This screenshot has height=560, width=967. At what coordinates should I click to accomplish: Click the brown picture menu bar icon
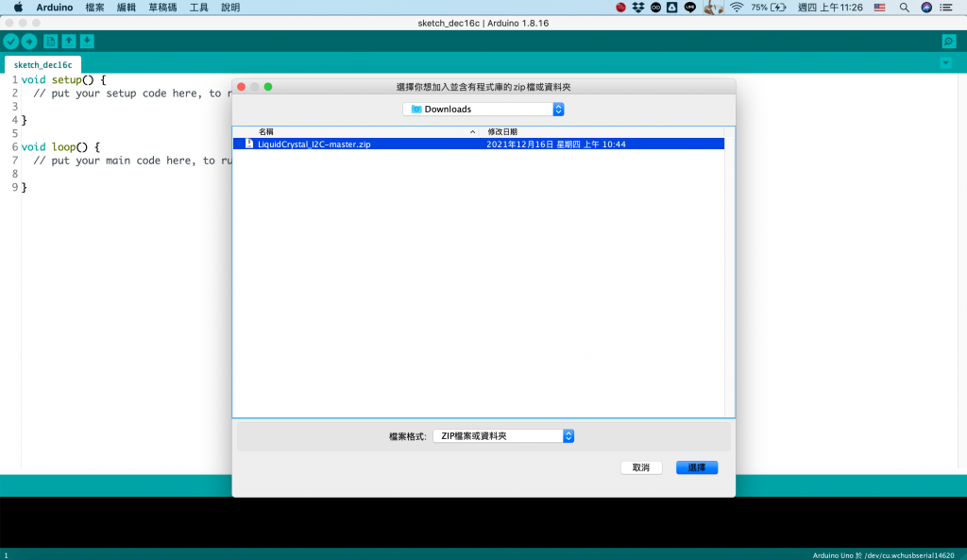pyautogui.click(x=713, y=8)
